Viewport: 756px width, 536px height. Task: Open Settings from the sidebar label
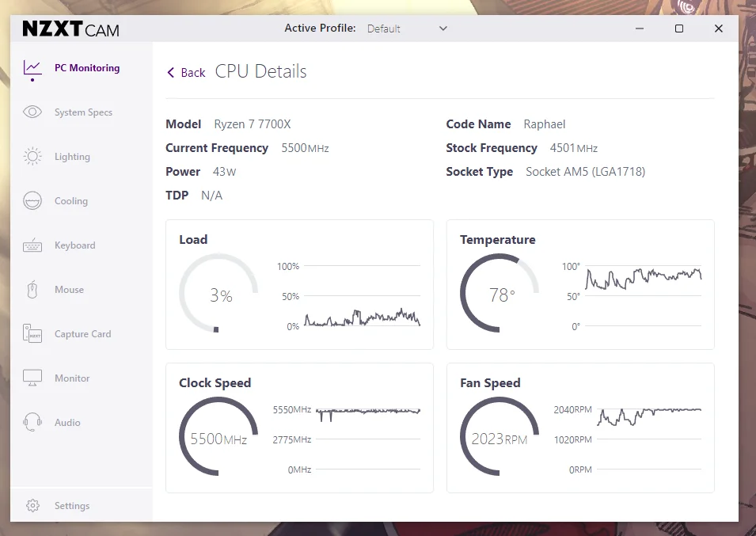tap(72, 506)
